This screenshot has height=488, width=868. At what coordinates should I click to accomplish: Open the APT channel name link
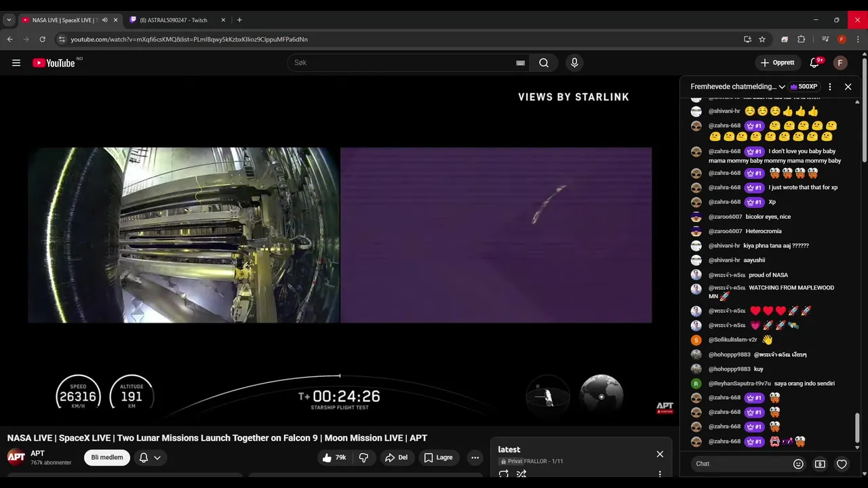(37, 453)
